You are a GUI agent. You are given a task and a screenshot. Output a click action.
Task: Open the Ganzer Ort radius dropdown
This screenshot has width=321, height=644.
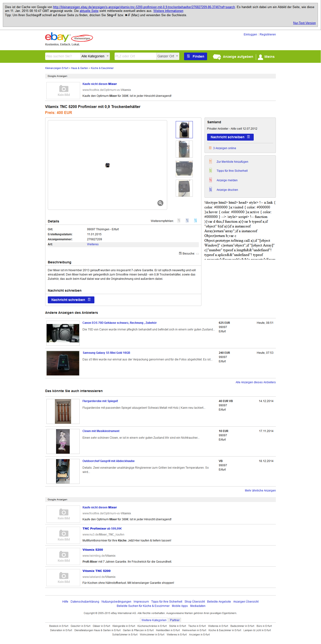pos(168,56)
